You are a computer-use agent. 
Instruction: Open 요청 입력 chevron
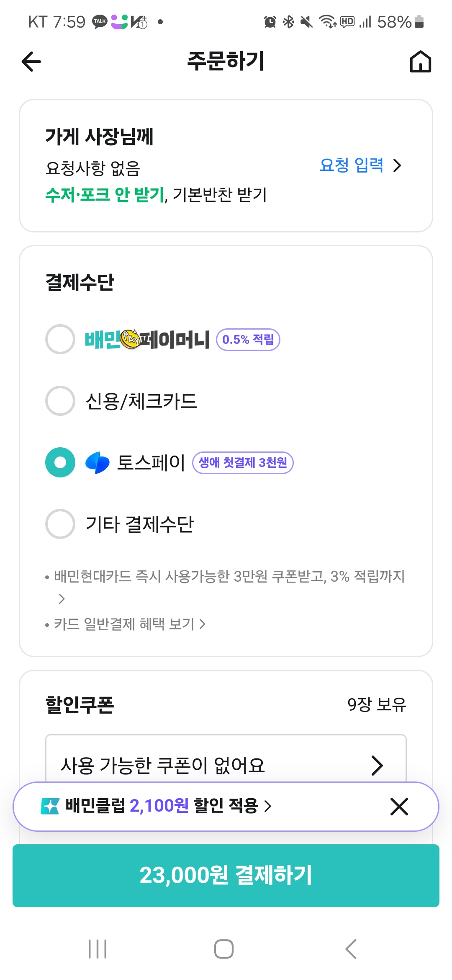coord(397,165)
